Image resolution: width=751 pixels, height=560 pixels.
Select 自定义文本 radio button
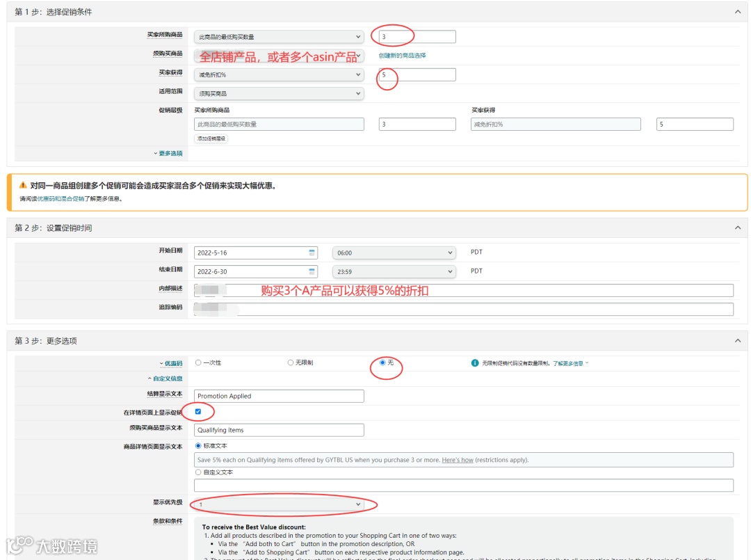point(198,472)
